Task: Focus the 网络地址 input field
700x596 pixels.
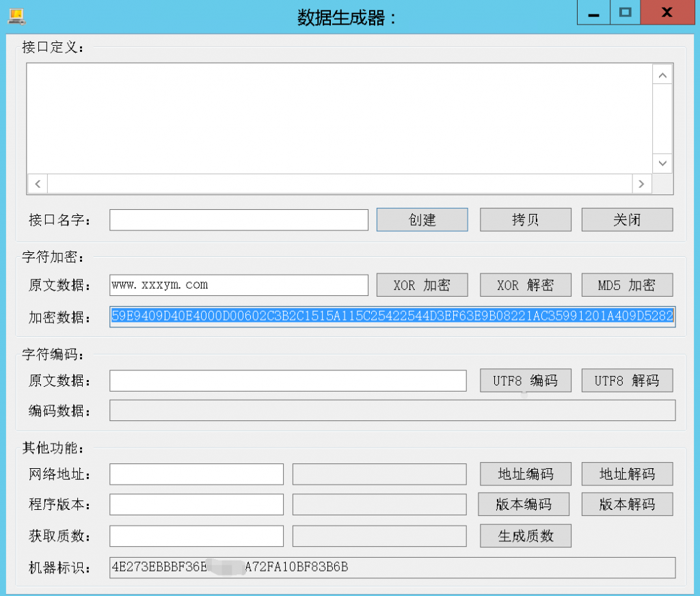Action: pos(196,474)
